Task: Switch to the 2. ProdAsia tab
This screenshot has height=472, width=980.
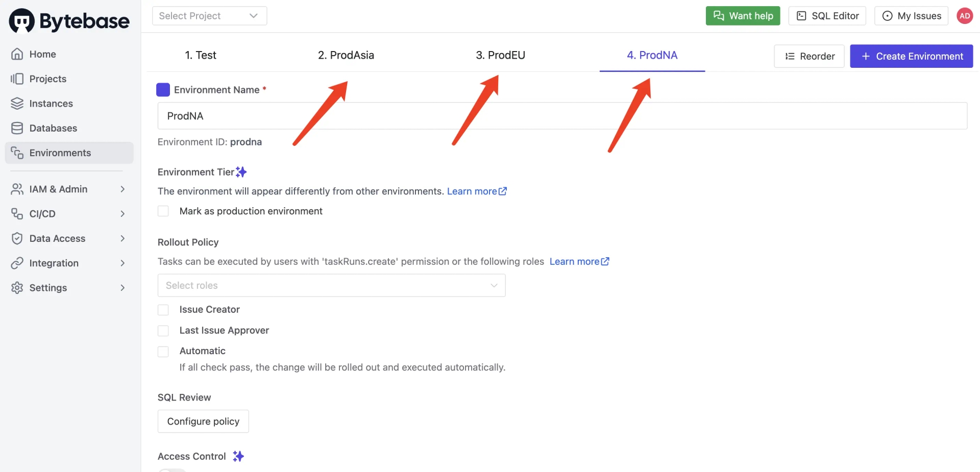Action: [346, 55]
